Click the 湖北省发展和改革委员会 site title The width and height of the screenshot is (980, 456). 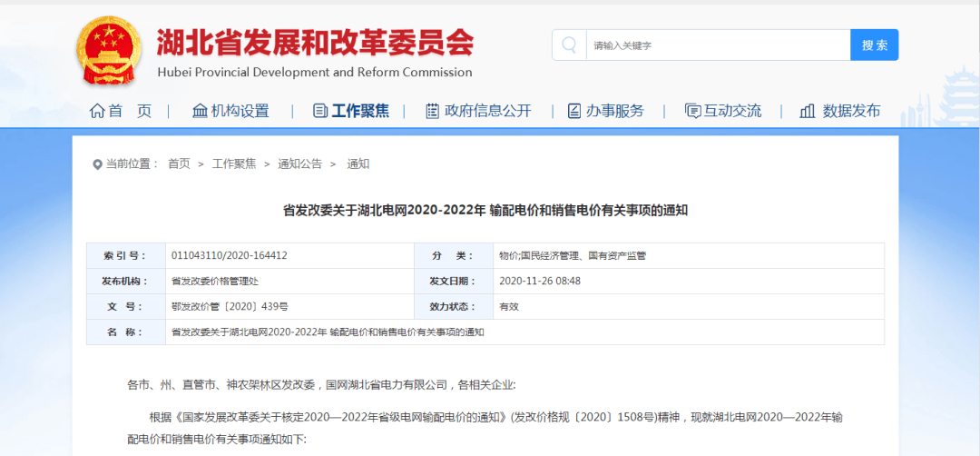(x=315, y=43)
